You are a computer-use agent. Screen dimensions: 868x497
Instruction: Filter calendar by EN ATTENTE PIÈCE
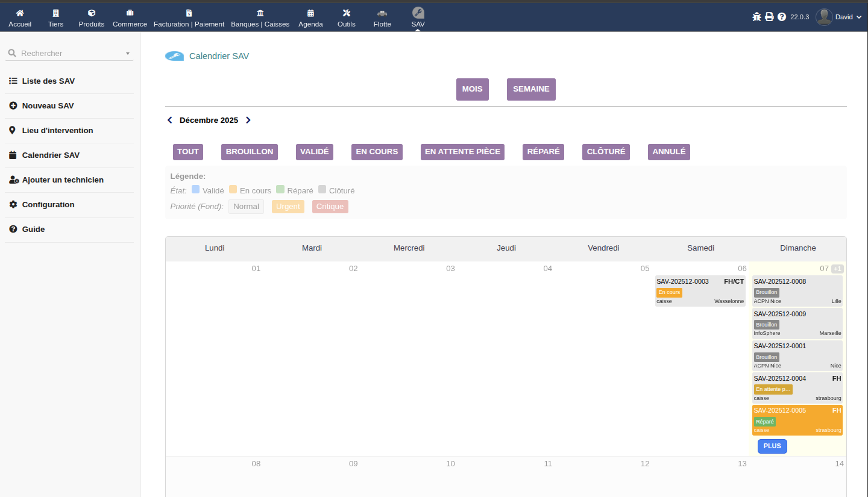pos(462,152)
